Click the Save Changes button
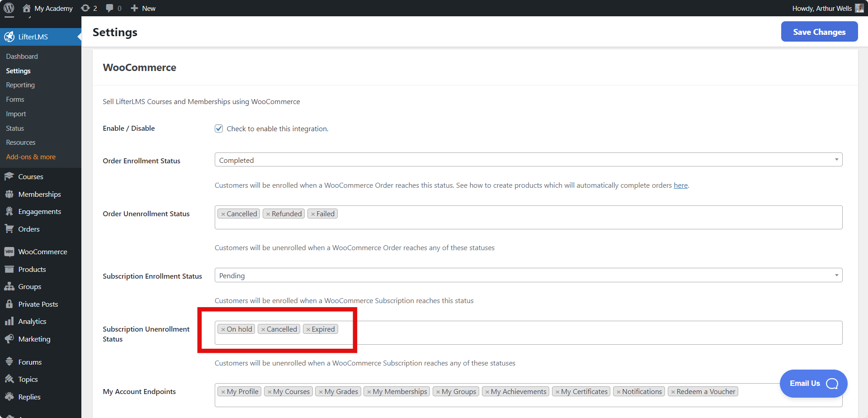 pyautogui.click(x=819, y=32)
